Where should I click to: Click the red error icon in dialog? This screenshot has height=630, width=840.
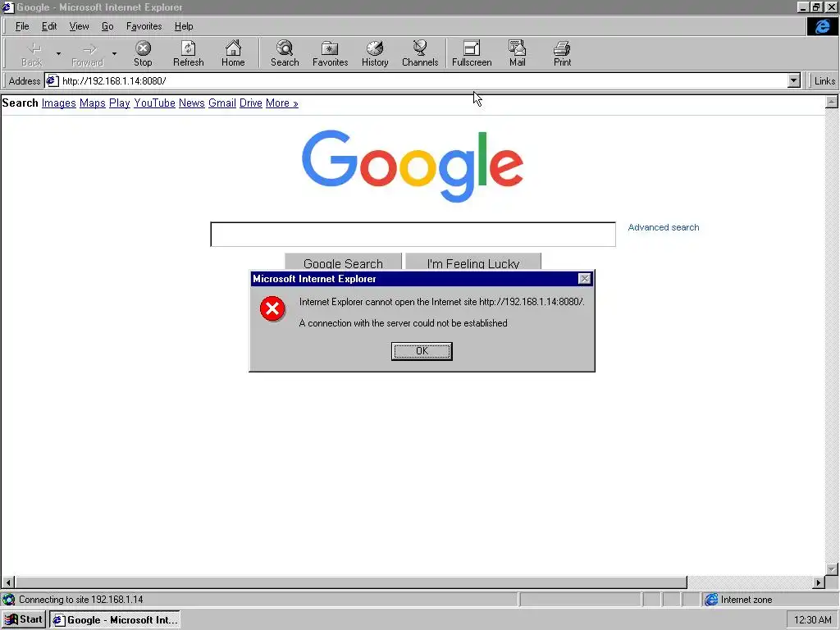(272, 308)
